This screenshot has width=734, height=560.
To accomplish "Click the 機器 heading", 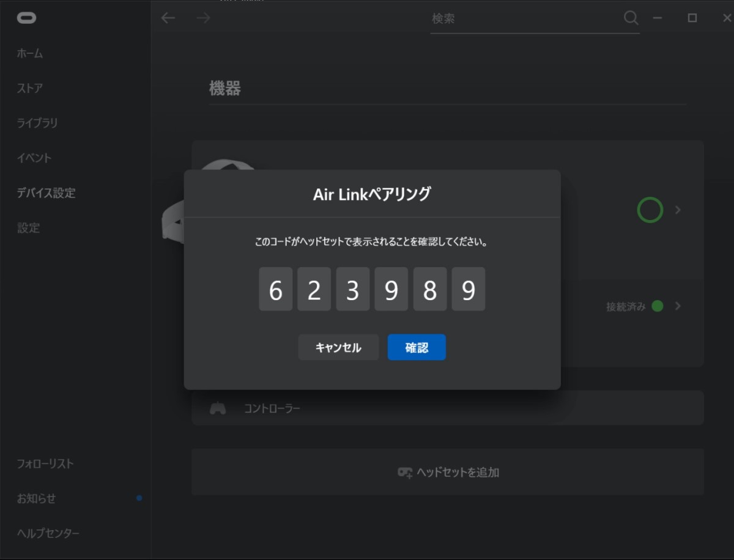I will pyautogui.click(x=225, y=89).
